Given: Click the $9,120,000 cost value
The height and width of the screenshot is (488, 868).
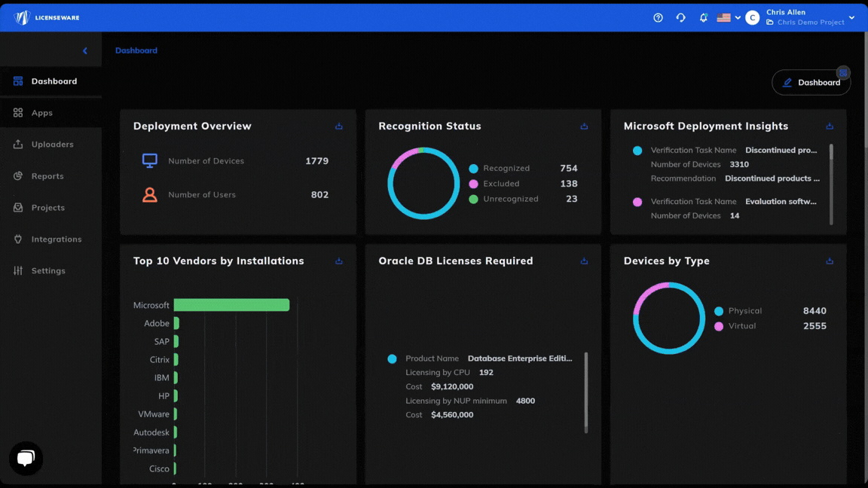Looking at the screenshot, I should (x=452, y=387).
